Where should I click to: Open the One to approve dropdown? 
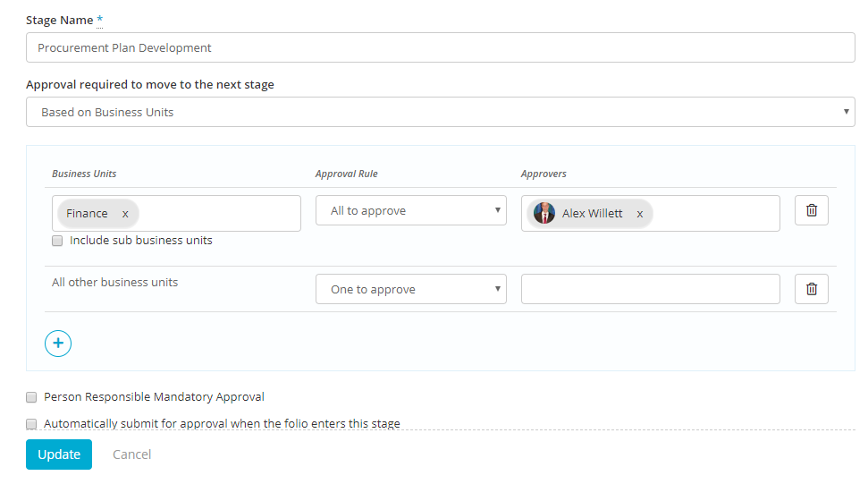coord(410,289)
